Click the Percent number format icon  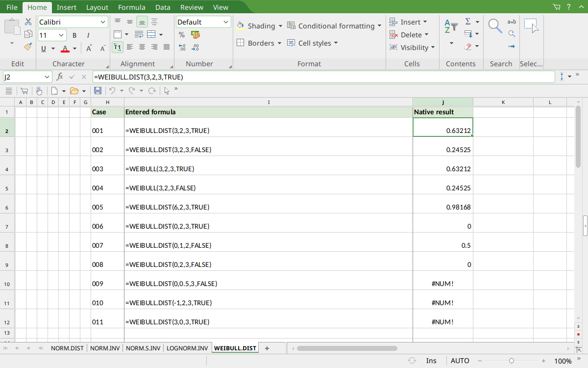tap(182, 35)
